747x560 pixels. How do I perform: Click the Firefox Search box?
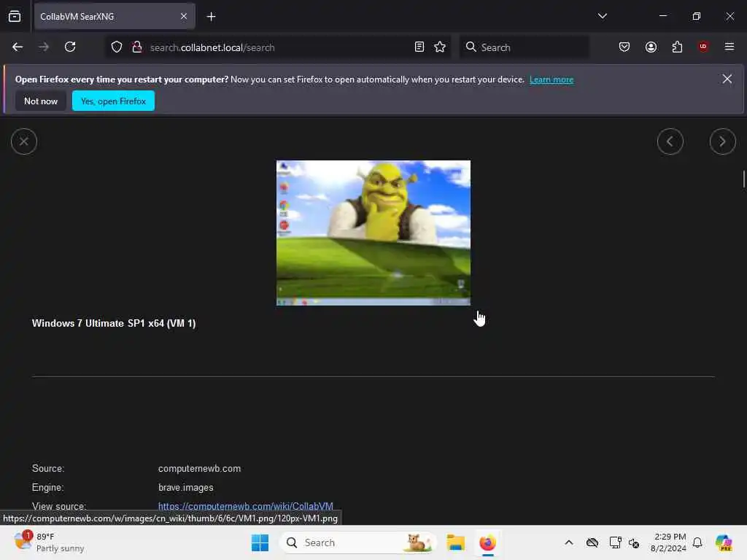(x=524, y=47)
